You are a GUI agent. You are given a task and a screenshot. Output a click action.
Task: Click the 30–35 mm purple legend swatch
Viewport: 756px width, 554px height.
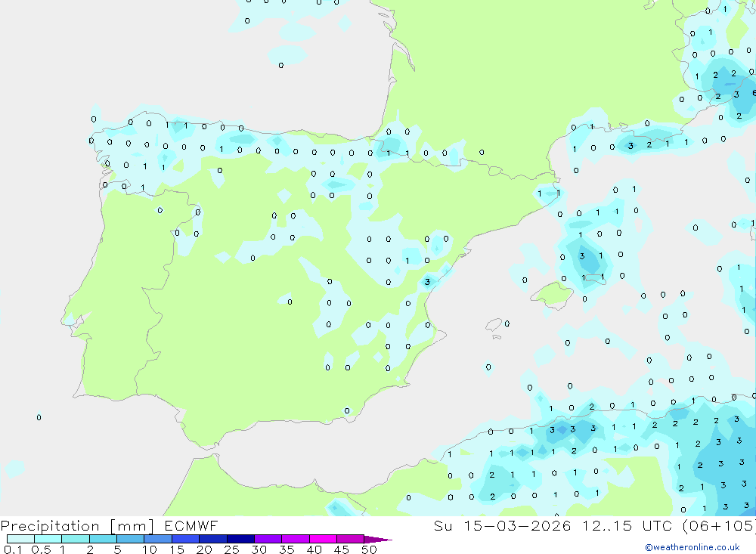point(268,539)
